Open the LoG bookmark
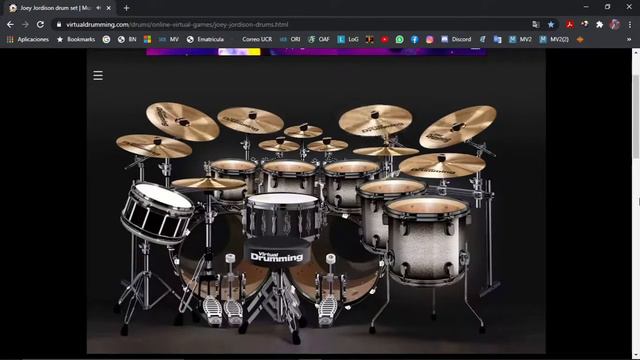The height and width of the screenshot is (360, 640). (348, 39)
